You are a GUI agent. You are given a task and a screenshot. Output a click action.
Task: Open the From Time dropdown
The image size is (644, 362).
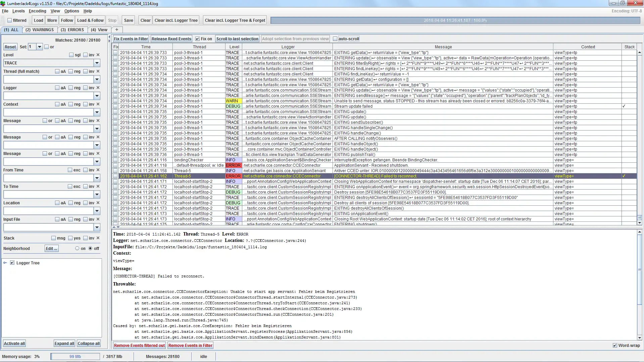click(x=97, y=178)
